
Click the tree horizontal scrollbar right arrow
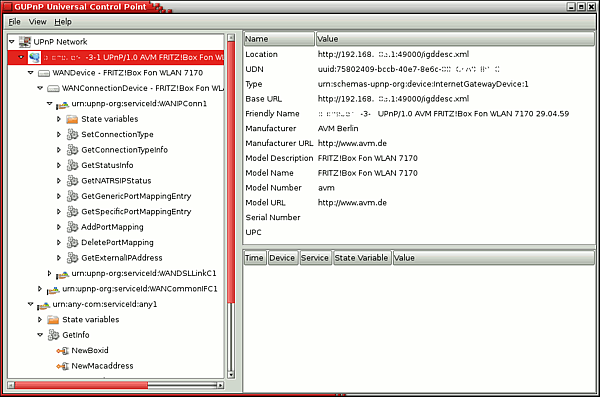coord(220,385)
